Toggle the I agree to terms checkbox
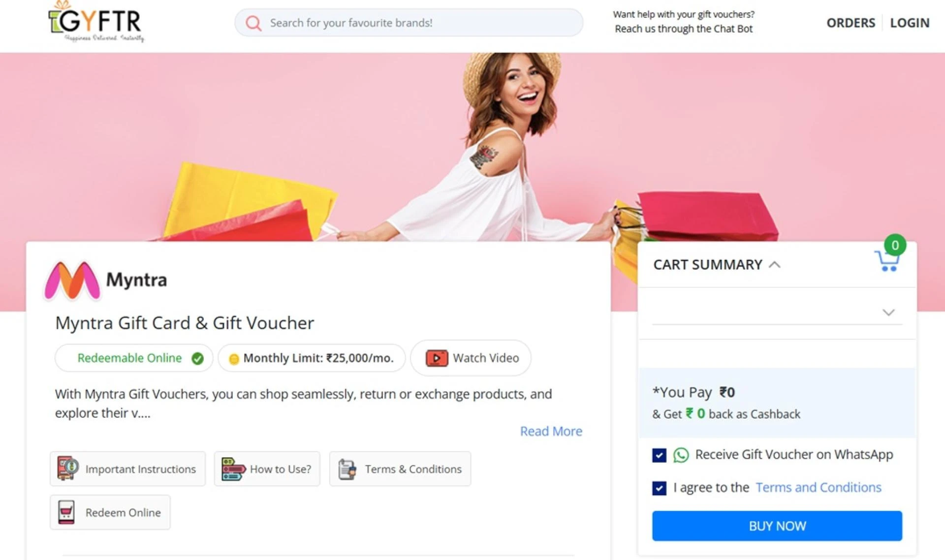945x560 pixels. 659,488
